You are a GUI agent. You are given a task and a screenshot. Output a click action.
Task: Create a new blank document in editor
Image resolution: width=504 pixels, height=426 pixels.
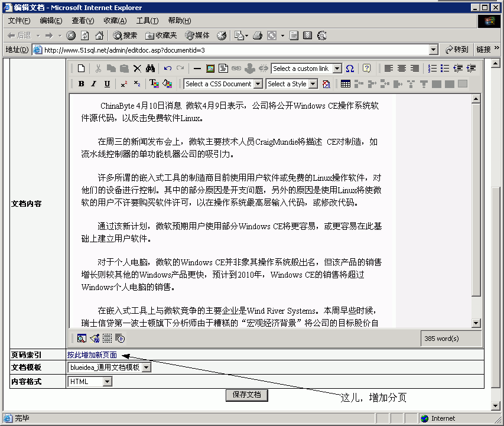click(x=82, y=69)
